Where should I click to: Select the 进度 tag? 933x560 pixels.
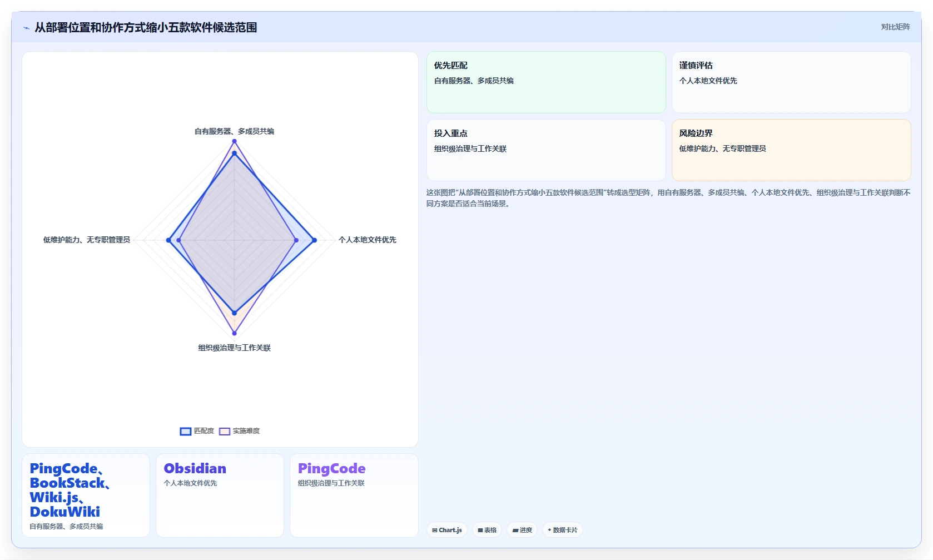(522, 530)
